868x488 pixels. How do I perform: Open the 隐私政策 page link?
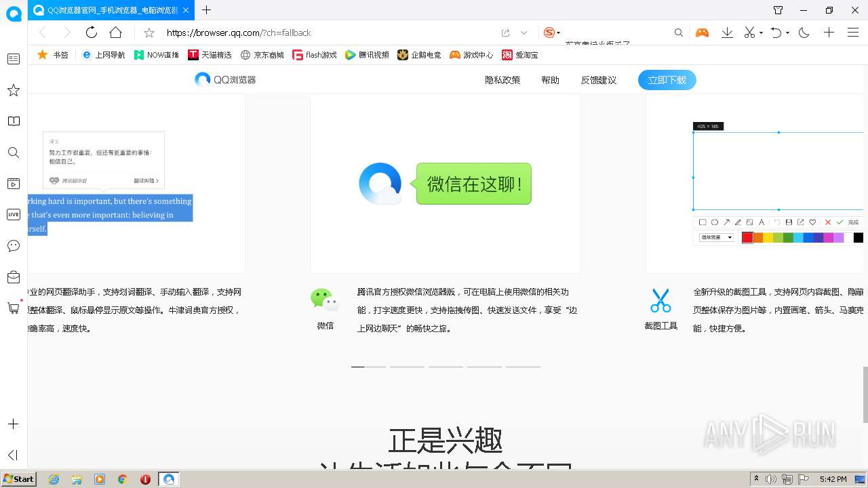pyautogui.click(x=502, y=80)
